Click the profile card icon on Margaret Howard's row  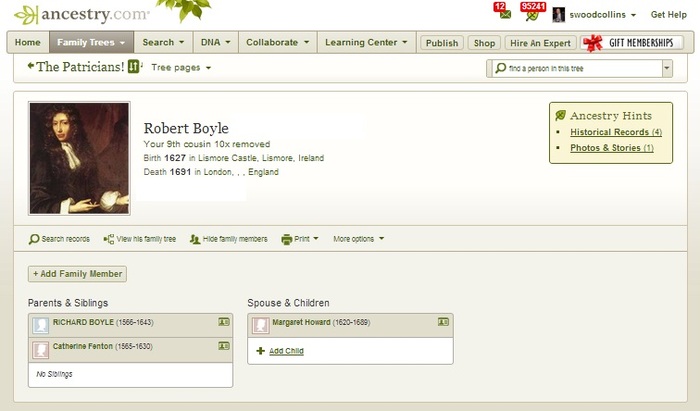tap(443, 322)
